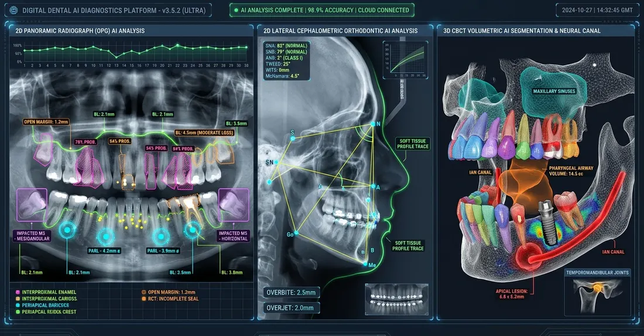The height and width of the screenshot is (336, 644).
Task: Click the A point landmark on the maxilla
Action: click(x=373, y=187)
